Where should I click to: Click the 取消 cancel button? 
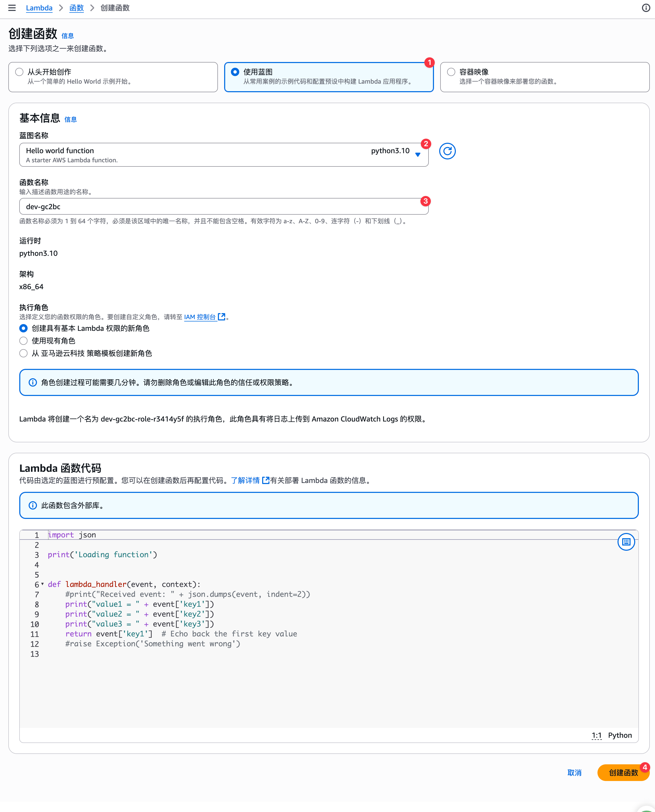(574, 773)
